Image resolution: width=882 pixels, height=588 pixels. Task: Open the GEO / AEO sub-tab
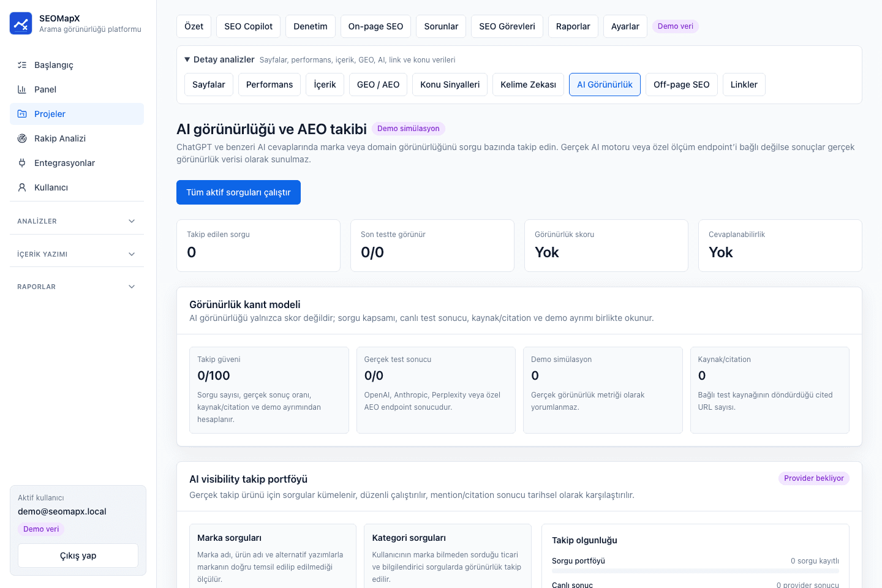379,85
